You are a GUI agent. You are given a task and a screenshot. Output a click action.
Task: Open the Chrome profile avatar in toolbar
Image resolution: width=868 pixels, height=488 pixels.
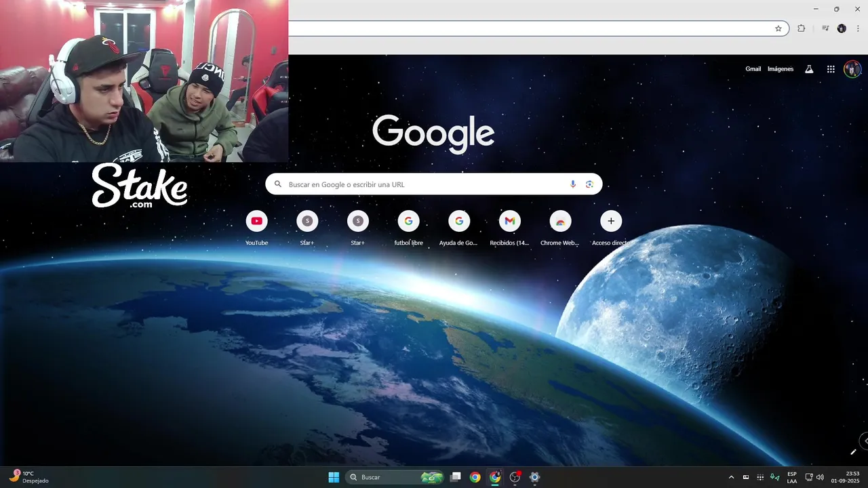tap(842, 28)
